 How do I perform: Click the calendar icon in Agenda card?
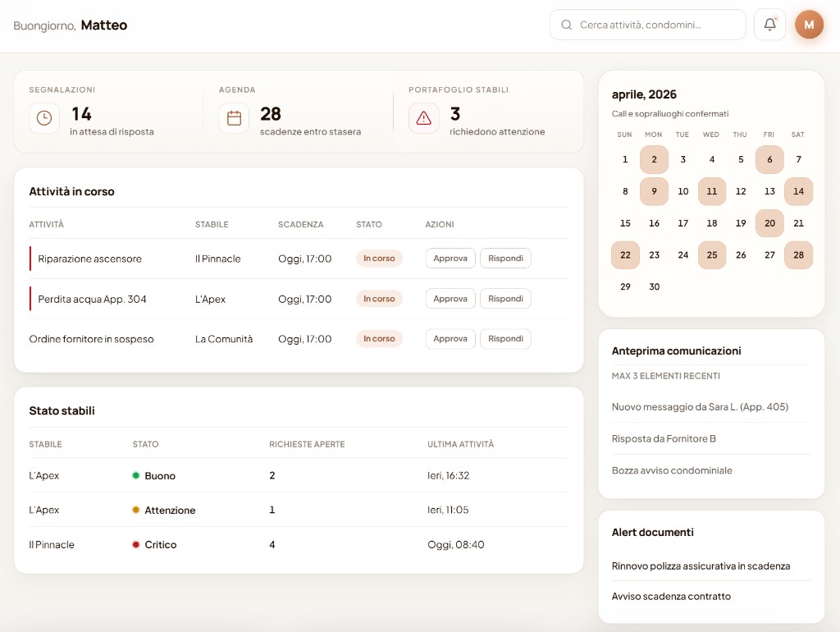point(234,118)
